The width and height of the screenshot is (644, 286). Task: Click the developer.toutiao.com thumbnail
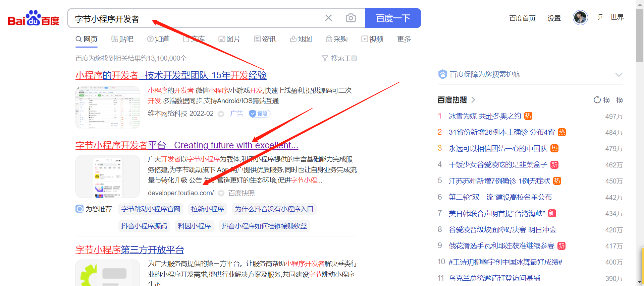(x=108, y=176)
